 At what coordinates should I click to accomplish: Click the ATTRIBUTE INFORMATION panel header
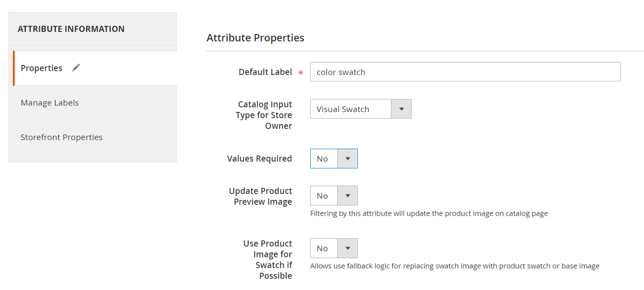[x=71, y=29]
